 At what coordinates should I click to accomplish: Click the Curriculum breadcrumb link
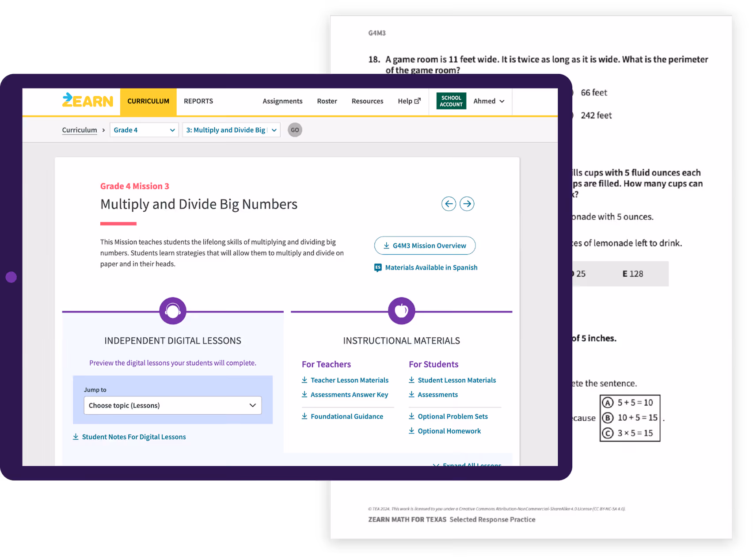(80, 130)
